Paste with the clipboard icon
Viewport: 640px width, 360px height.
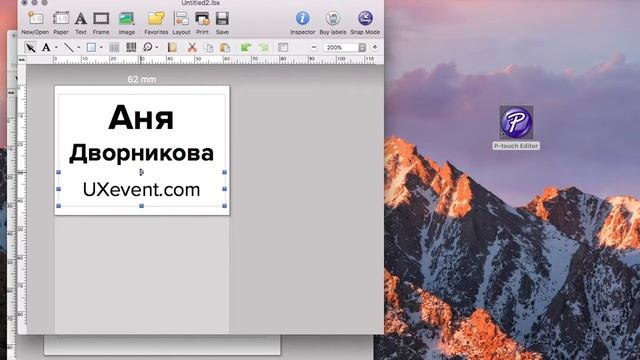pos(225,47)
